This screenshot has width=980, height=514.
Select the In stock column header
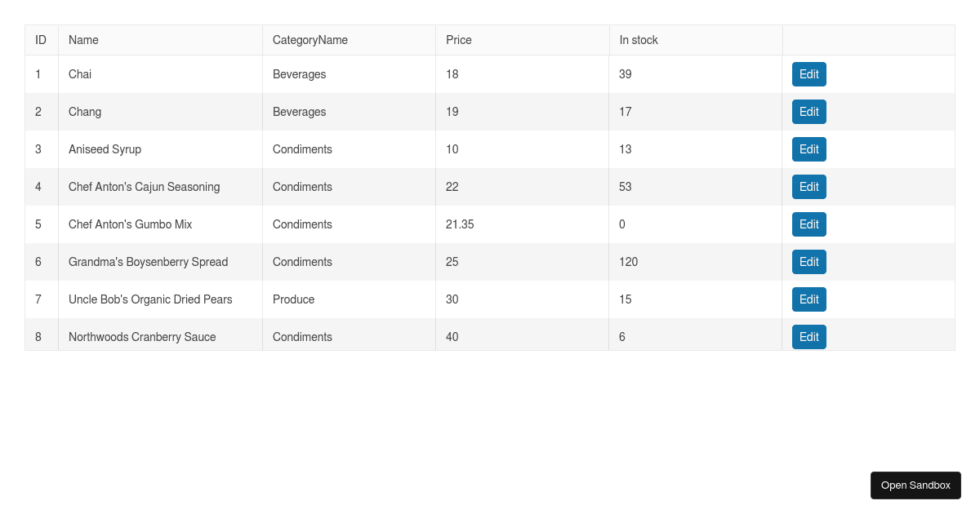click(x=639, y=40)
